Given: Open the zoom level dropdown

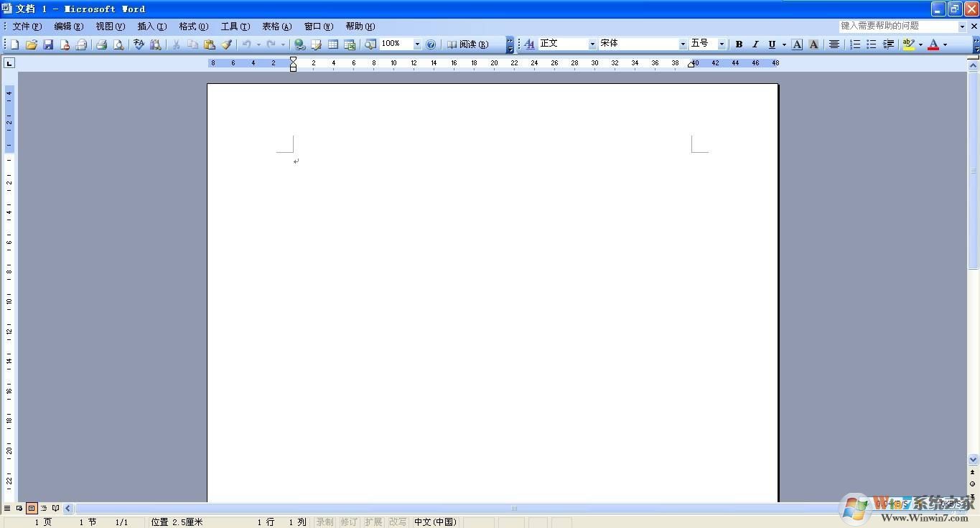Looking at the screenshot, I should 416,44.
